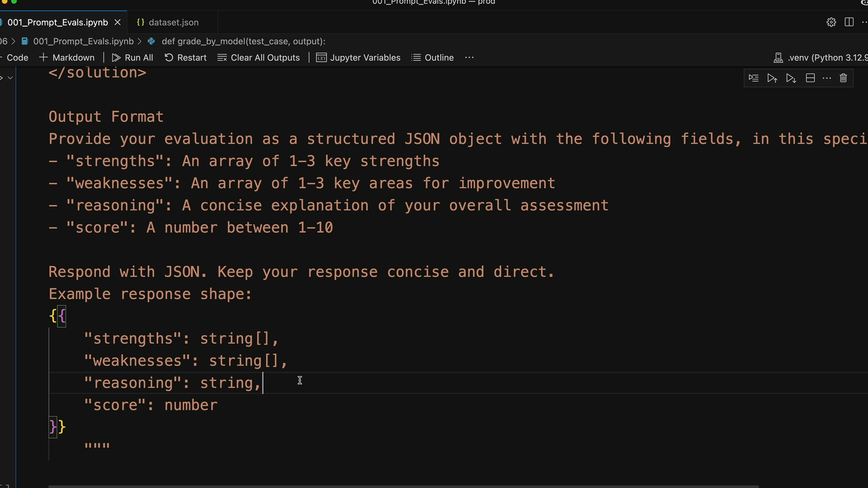
Task: Expand the run cell dropdown chevron
Action: pyautogui.click(x=10, y=78)
